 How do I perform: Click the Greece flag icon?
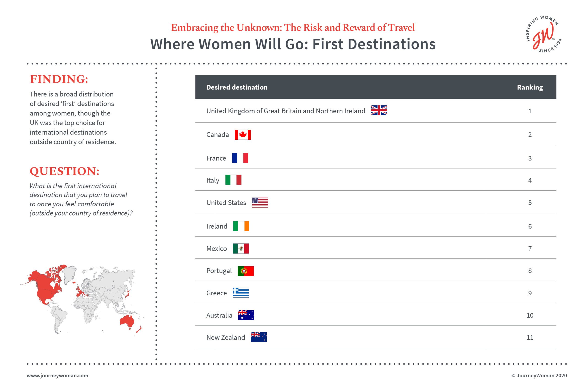pos(241,293)
